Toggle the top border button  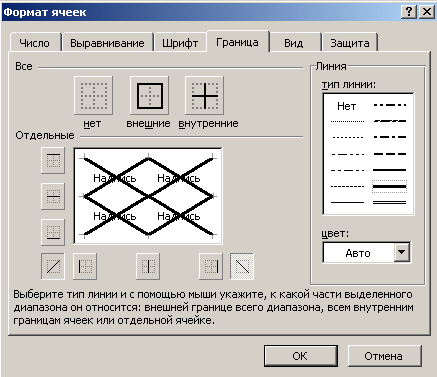click(53, 161)
